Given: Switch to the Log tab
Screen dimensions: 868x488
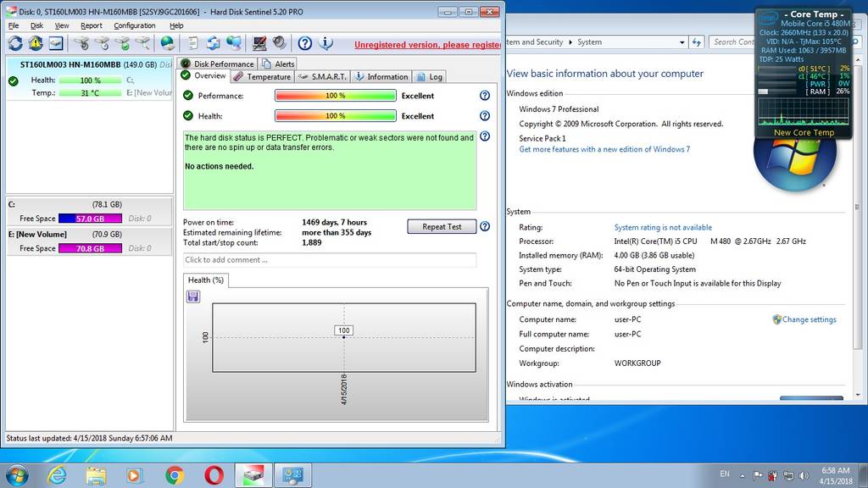Looking at the screenshot, I should click(429, 76).
